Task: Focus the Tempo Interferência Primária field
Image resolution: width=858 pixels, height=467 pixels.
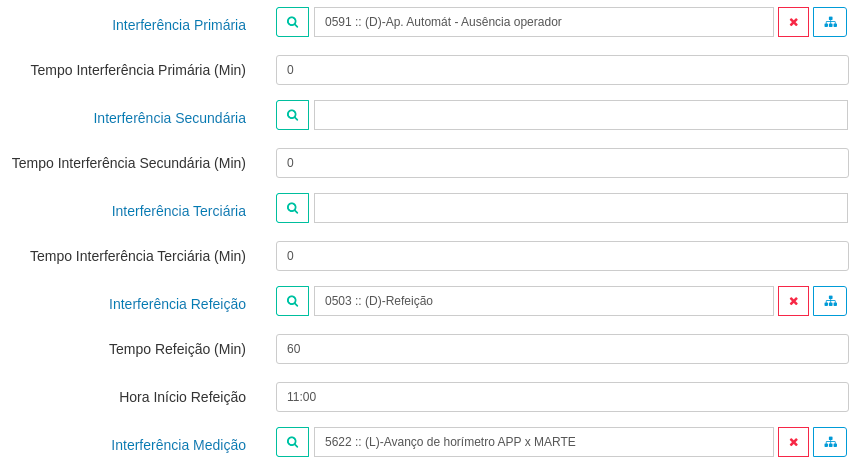Action: click(x=562, y=70)
